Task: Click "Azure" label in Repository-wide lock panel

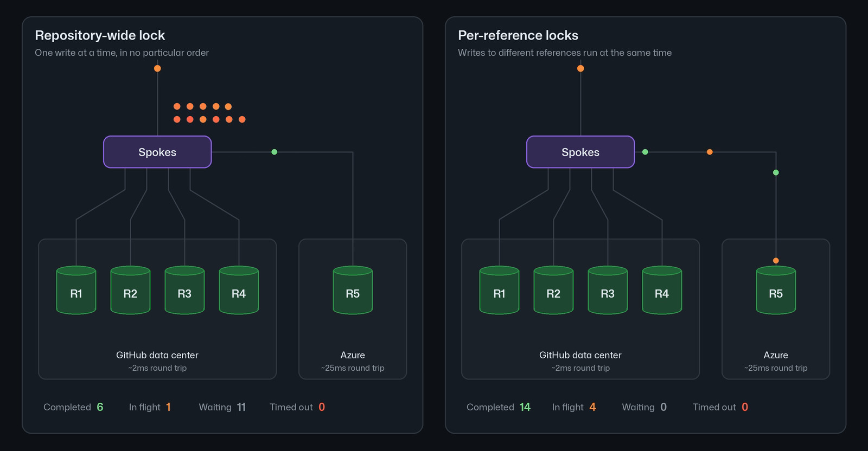Action: tap(353, 355)
